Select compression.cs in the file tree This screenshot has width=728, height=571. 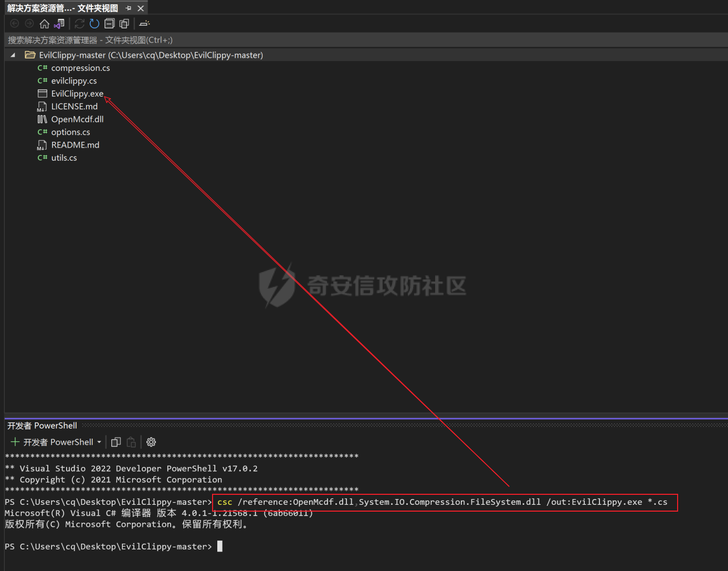[x=80, y=68]
